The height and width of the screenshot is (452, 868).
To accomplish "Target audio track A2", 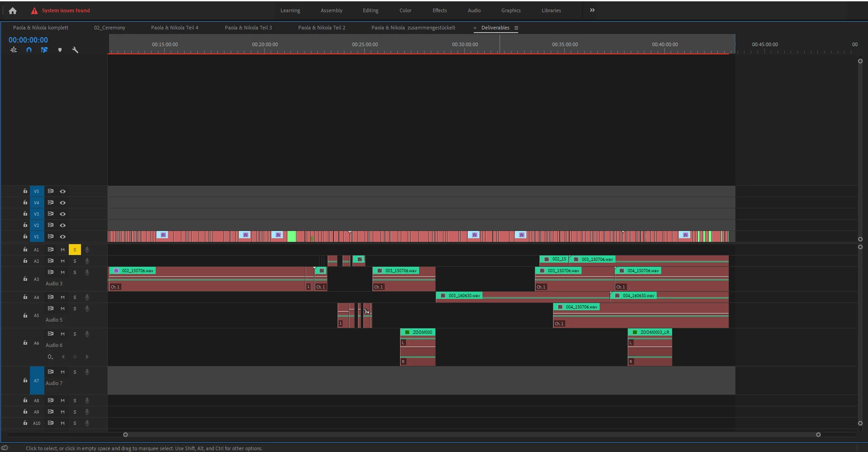I will tap(37, 261).
